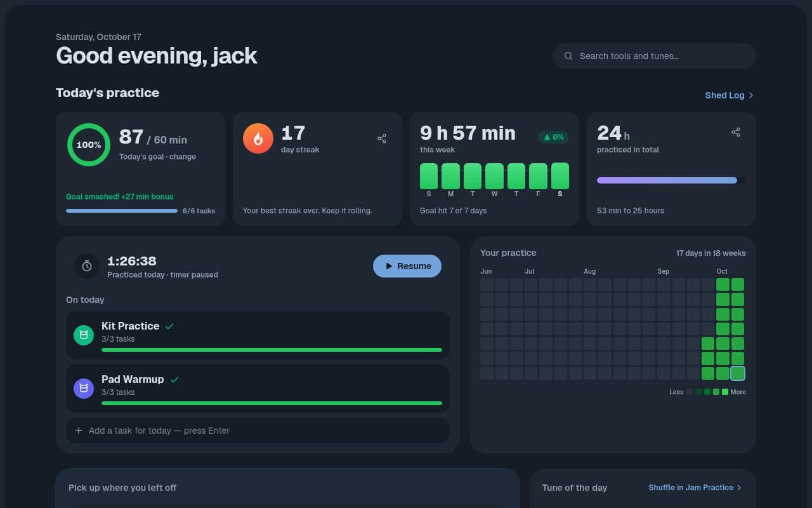Click the 100% goal ring

tap(89, 145)
